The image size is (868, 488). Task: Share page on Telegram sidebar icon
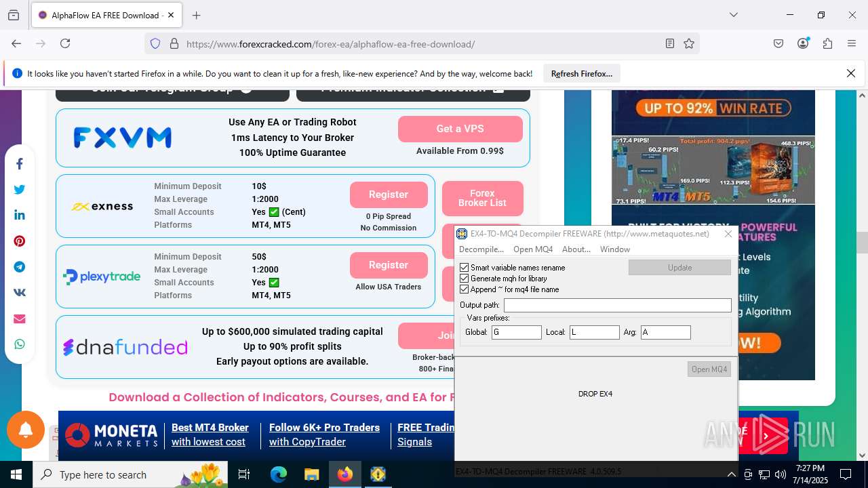click(19, 267)
